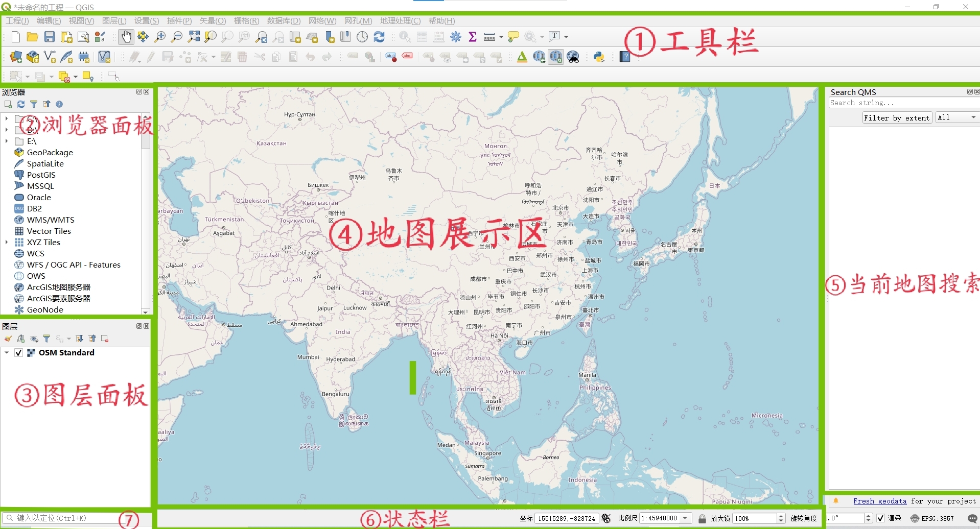Open the processing toolbox gear icon
Viewport: 980px width, 529px height.
point(456,37)
